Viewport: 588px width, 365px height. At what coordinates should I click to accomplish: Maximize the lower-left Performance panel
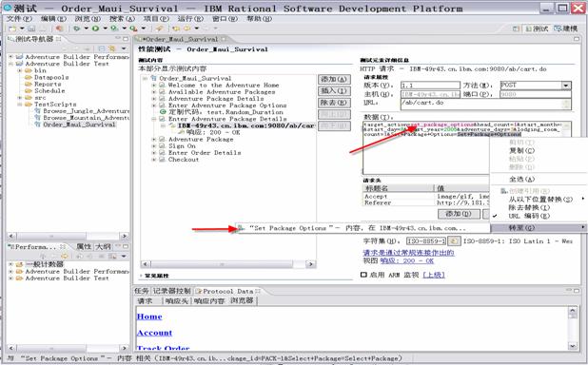(126, 246)
